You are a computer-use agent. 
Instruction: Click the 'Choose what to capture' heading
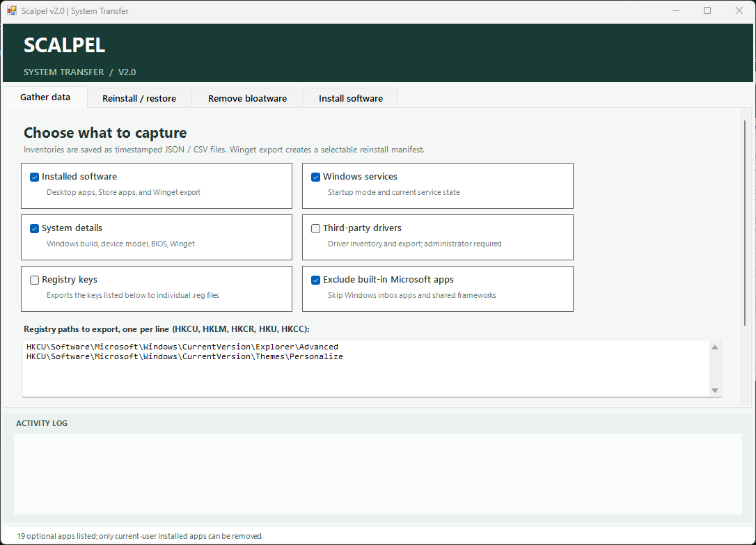105,132
